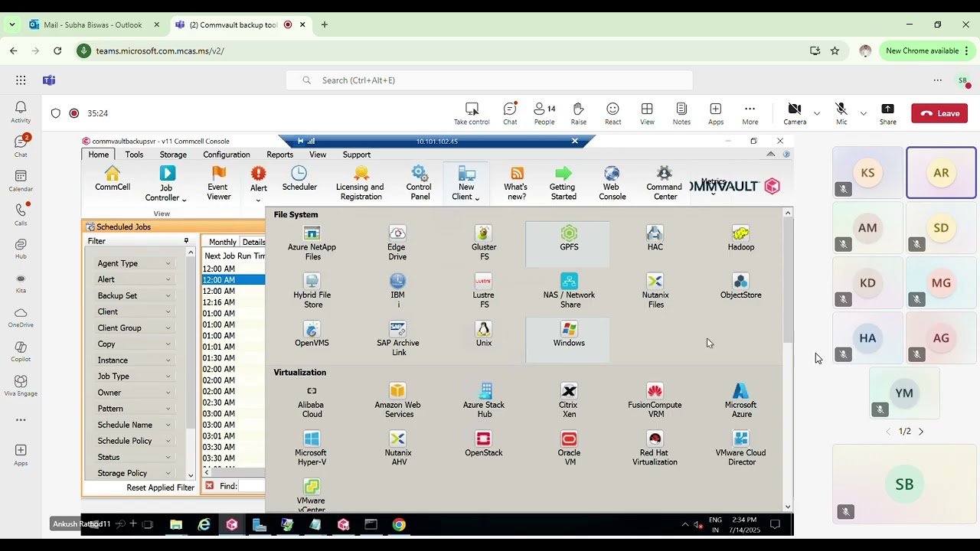The height and width of the screenshot is (551, 980).
Task: Open the Event Viewer tool
Action: (218, 184)
